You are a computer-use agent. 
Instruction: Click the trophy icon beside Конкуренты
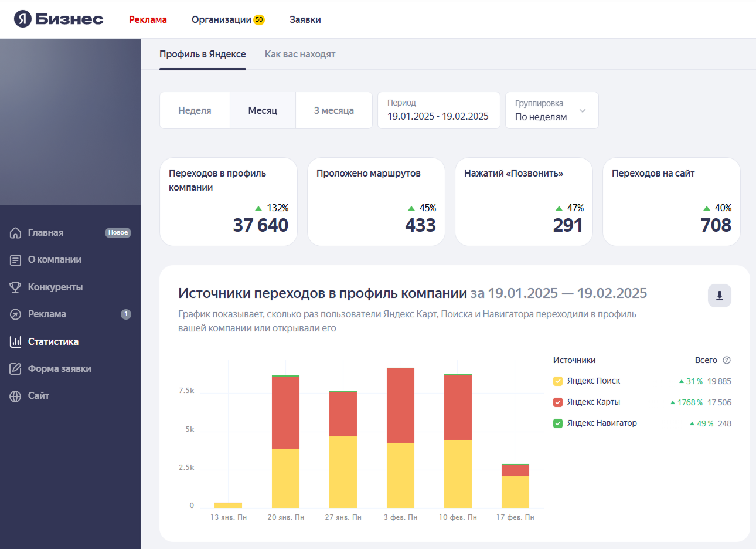click(15, 287)
